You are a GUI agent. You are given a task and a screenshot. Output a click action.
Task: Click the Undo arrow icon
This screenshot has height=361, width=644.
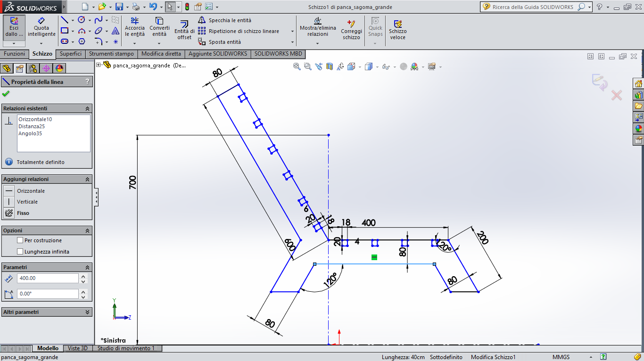pyautogui.click(x=153, y=7)
